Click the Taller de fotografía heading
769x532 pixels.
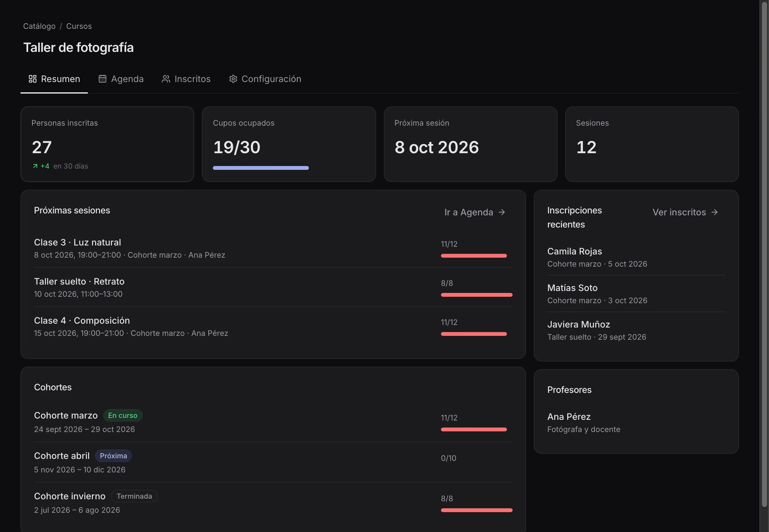[x=79, y=48]
